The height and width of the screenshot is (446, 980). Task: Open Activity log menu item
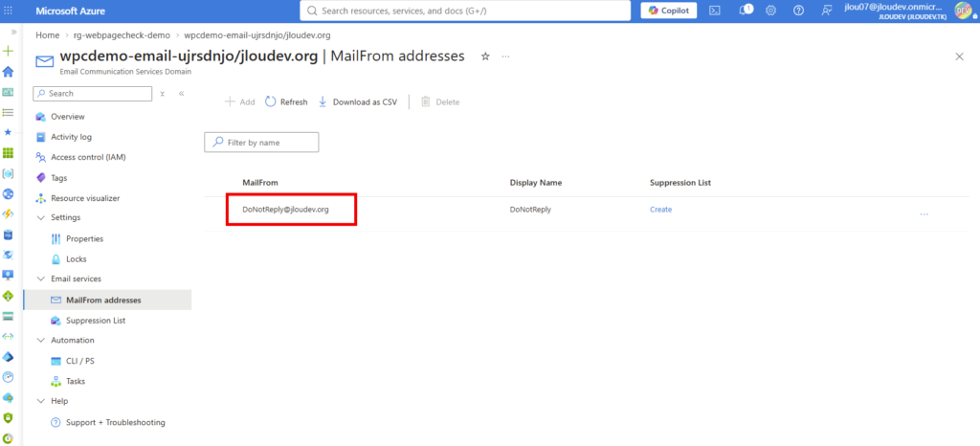tap(64, 137)
